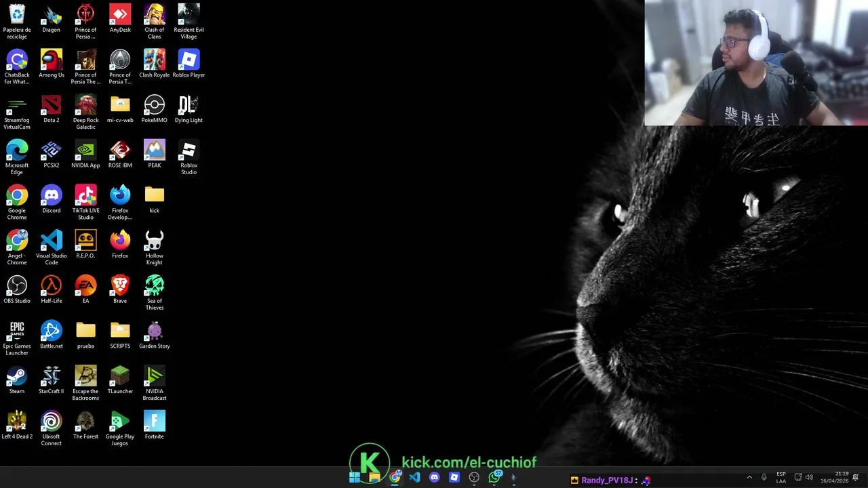Select the Clash of Clans icon
This screenshot has height=488, width=868.
pos(155,21)
